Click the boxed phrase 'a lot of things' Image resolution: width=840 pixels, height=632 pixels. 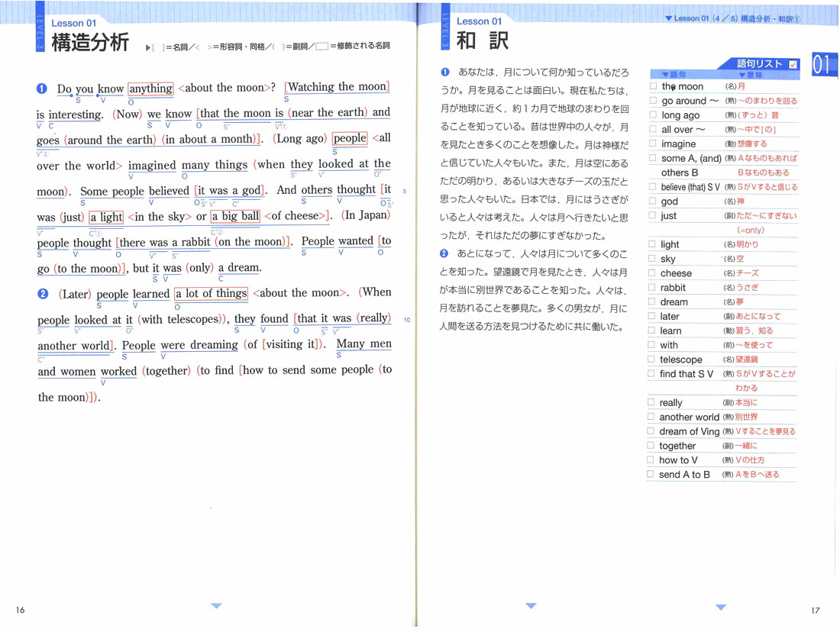coord(211,294)
